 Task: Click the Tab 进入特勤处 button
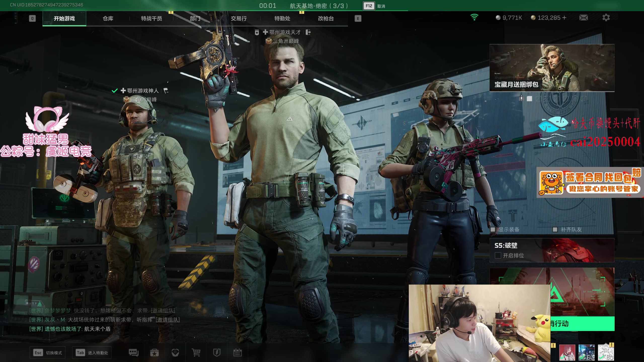92,353
